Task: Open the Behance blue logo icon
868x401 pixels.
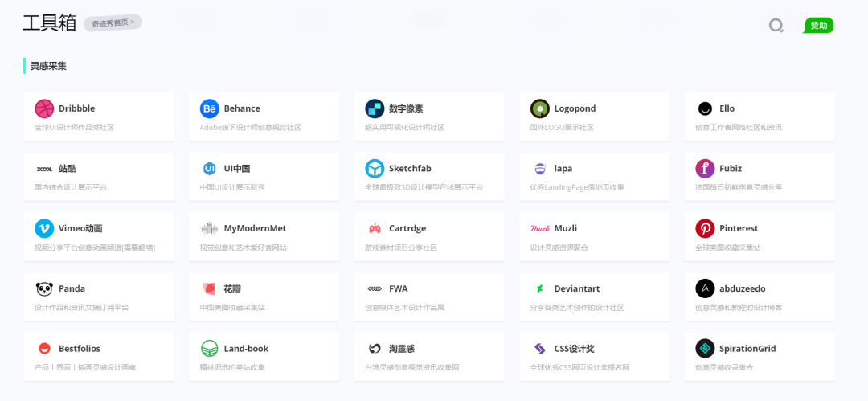Action: tap(210, 108)
